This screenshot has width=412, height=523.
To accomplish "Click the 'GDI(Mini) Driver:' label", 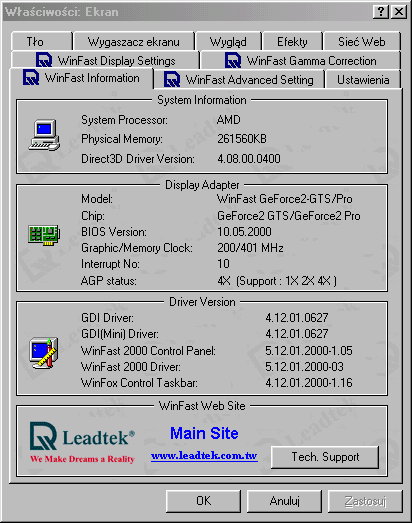I will (120, 334).
